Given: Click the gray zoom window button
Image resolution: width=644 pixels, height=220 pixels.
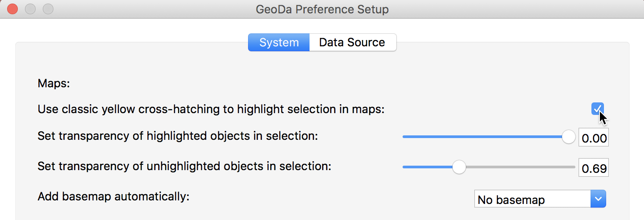Looking at the screenshot, I should pyautogui.click(x=48, y=9).
